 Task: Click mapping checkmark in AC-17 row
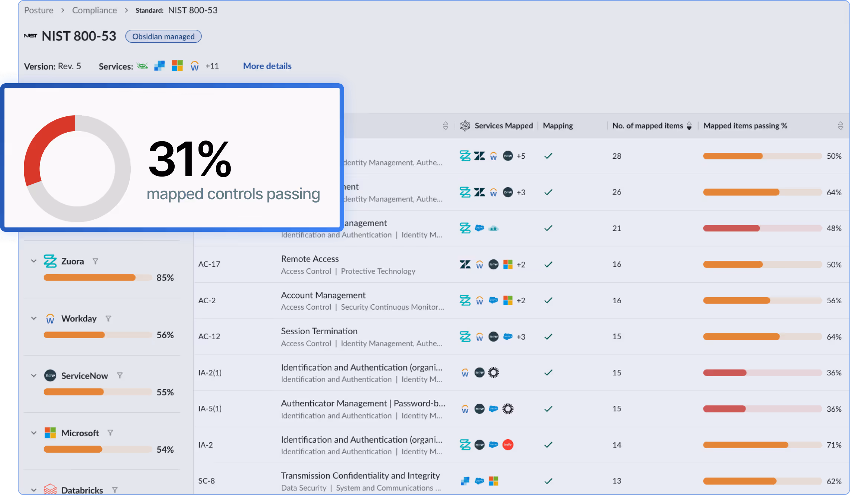pos(548,264)
